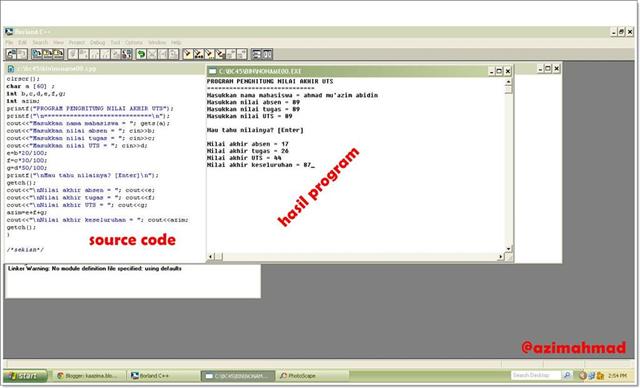Click the console window scroll left arrow
Viewport: 640px width, 388px height.
pyautogui.click(x=211, y=256)
